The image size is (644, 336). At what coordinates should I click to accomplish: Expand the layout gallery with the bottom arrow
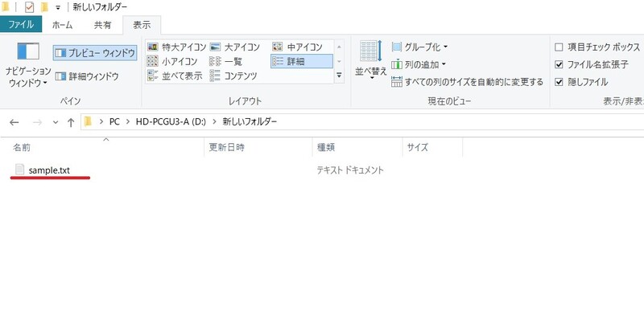[339, 76]
